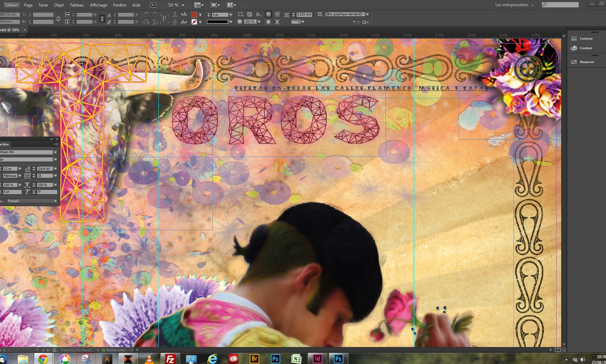
Task: Click the Aucune erreur preflight status
Action: [x=116, y=350]
